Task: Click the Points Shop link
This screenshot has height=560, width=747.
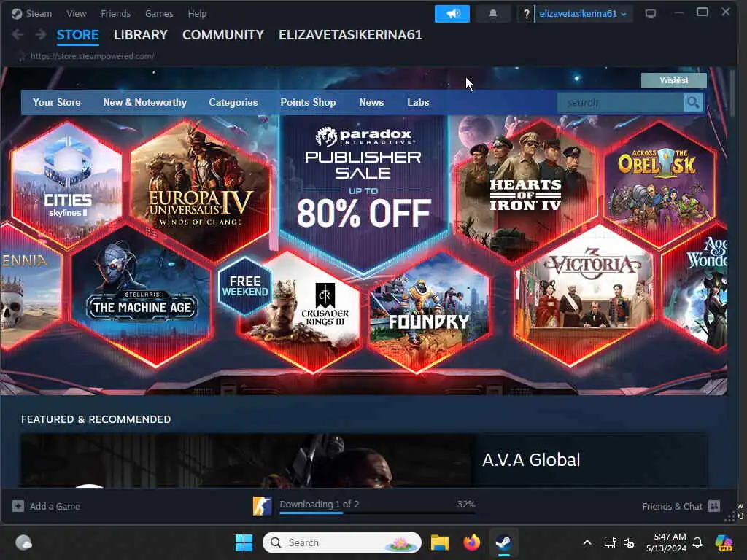Action: (308, 102)
